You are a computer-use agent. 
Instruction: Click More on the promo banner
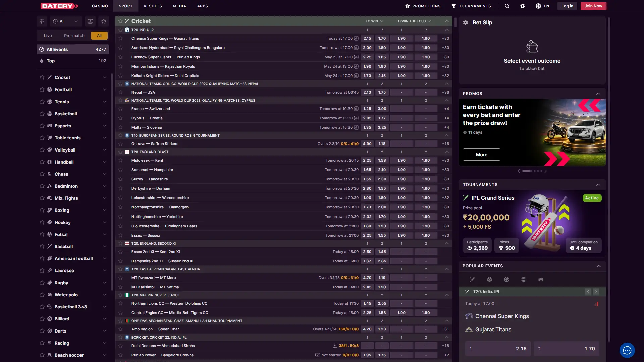(x=481, y=155)
